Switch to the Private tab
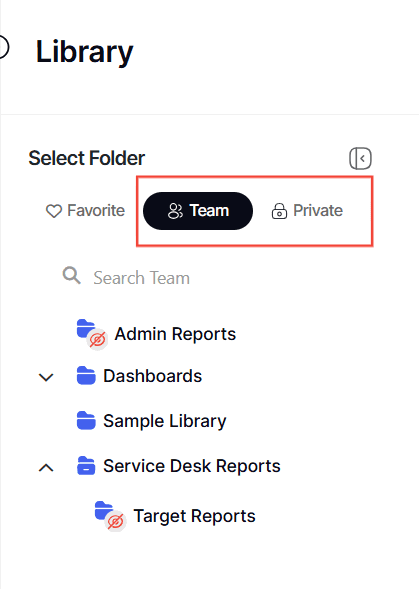This screenshot has width=419, height=589. click(307, 211)
